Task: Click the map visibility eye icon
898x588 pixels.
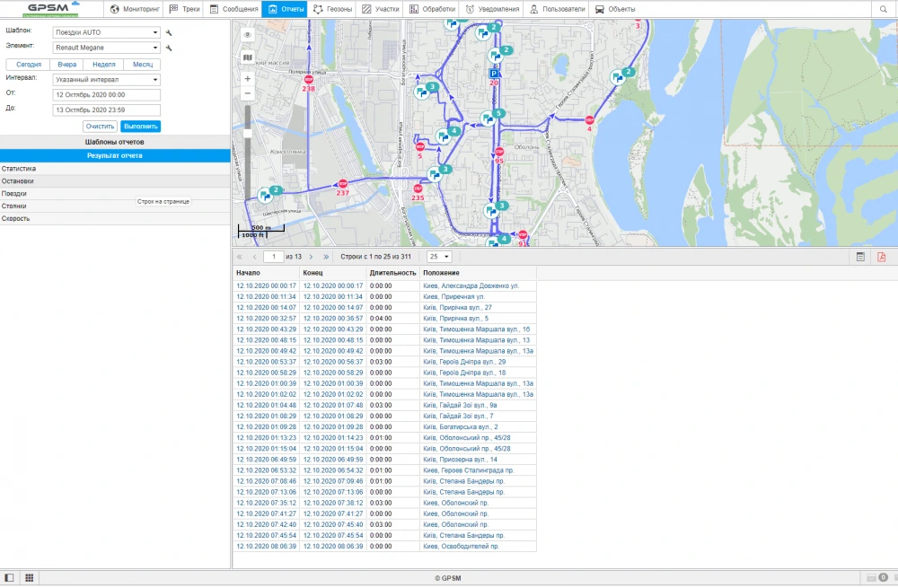Action: [248, 34]
